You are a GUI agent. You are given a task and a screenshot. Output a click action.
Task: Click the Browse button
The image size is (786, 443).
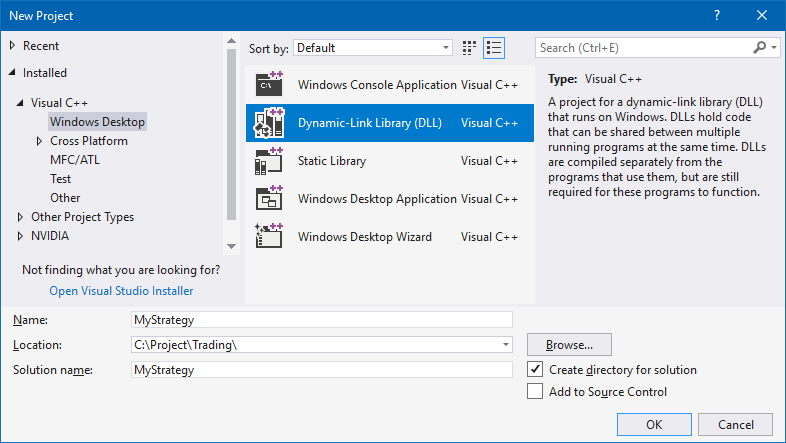[x=569, y=345]
